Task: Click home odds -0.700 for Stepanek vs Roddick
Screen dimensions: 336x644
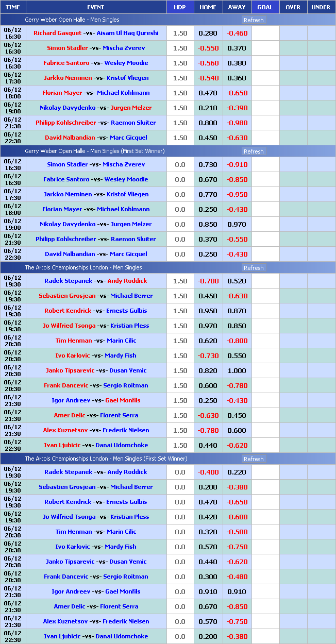Action: point(208,281)
